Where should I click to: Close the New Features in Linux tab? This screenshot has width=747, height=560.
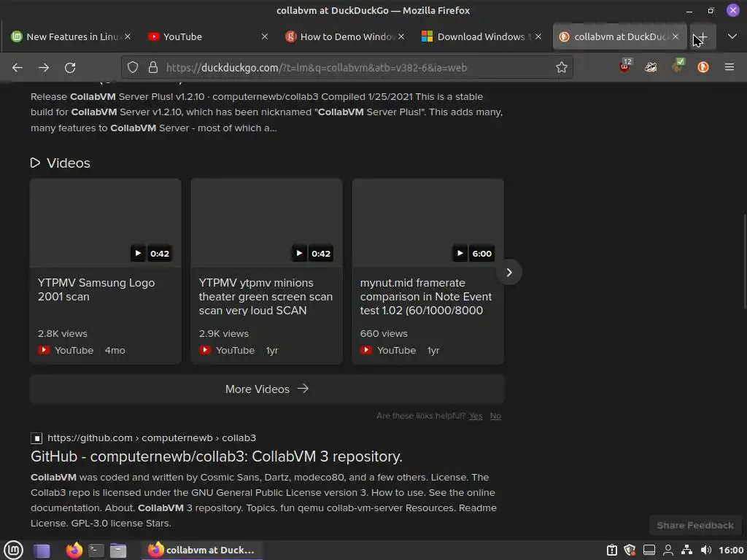(x=128, y=36)
